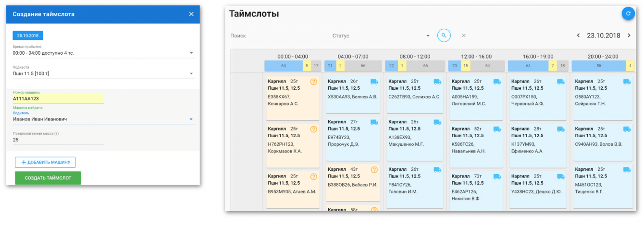The image size is (644, 225).
Task: Click the driver name Коркмазов К.А.
Action: 285,151
